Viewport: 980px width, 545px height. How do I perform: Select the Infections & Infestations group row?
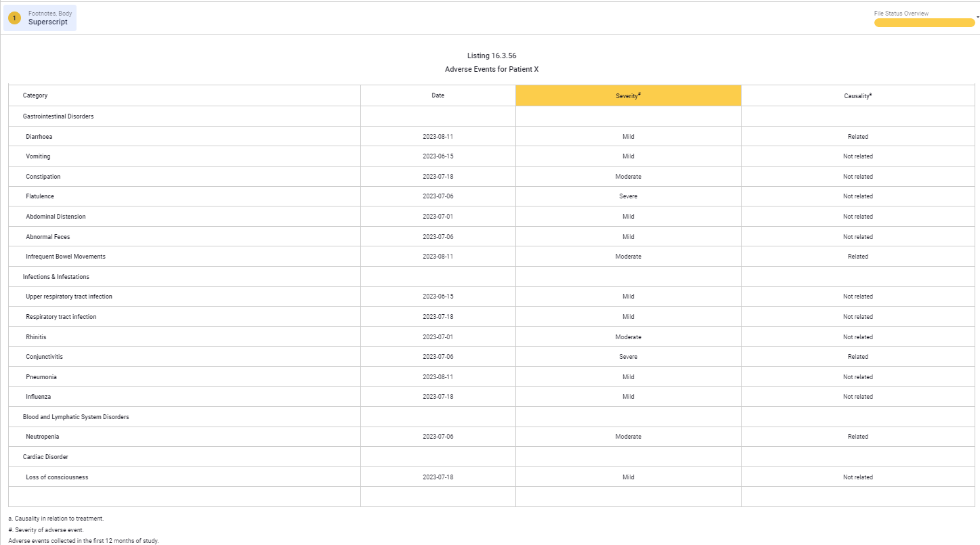56,277
